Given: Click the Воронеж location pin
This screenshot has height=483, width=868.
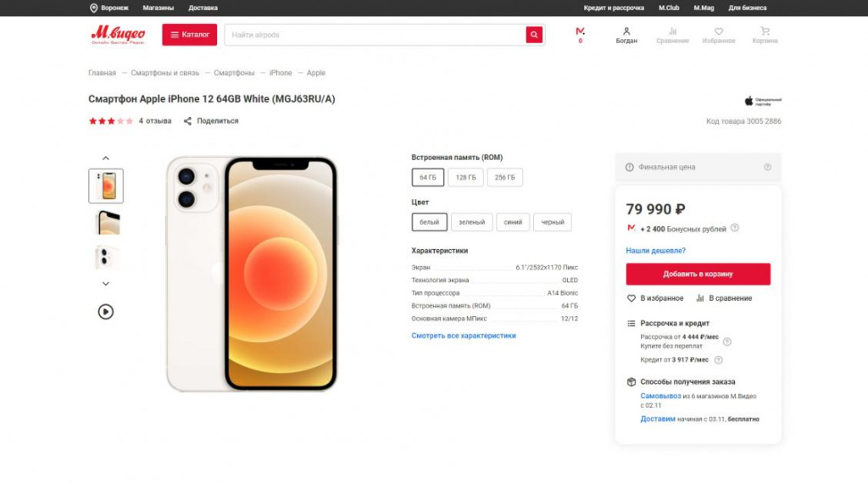Looking at the screenshot, I should (93, 8).
